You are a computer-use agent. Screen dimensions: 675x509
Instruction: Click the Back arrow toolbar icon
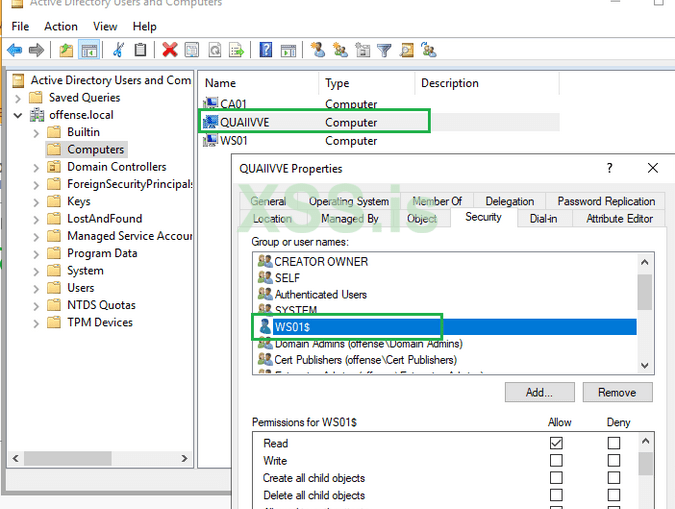click(15, 50)
